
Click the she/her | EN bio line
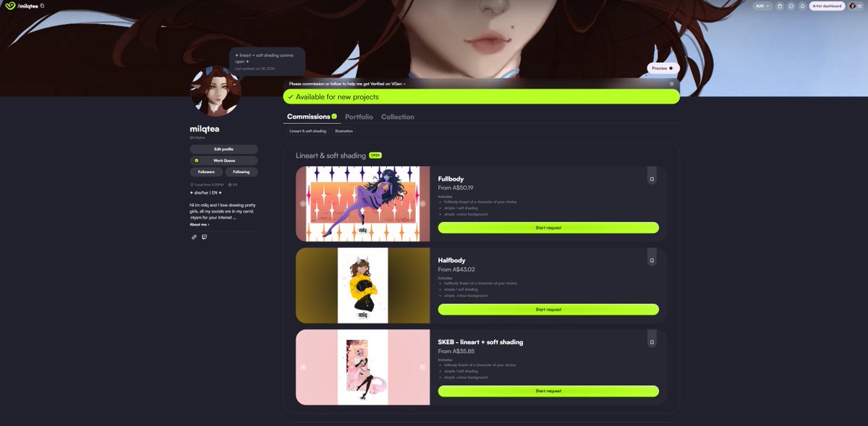[206, 193]
